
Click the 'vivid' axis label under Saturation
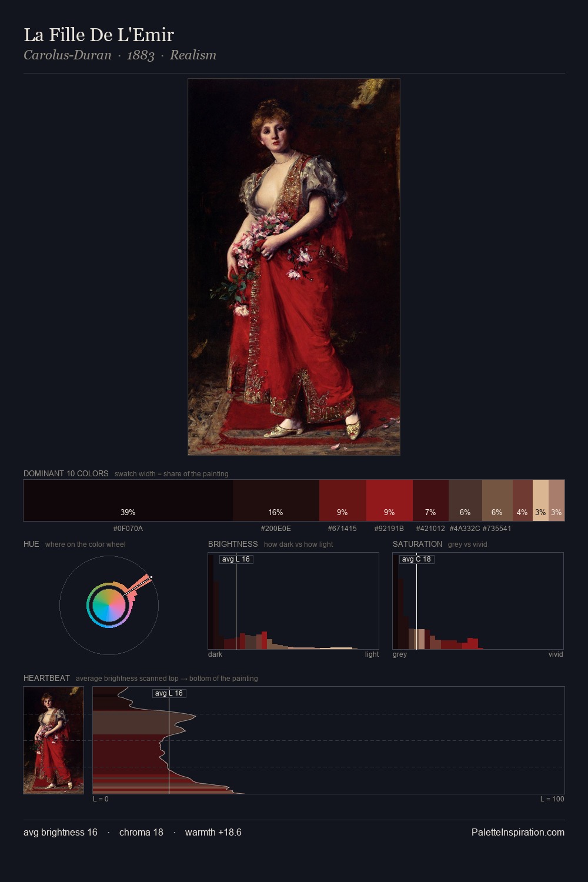(x=556, y=654)
